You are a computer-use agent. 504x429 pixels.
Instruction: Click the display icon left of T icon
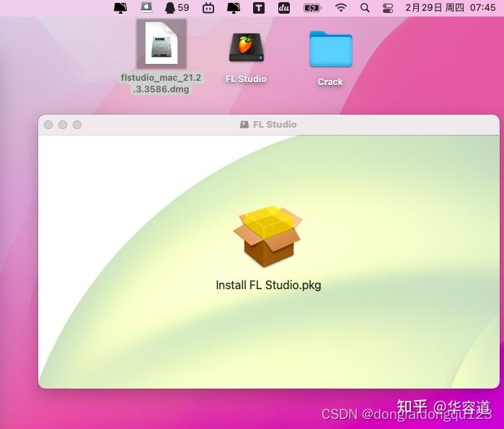click(x=234, y=8)
